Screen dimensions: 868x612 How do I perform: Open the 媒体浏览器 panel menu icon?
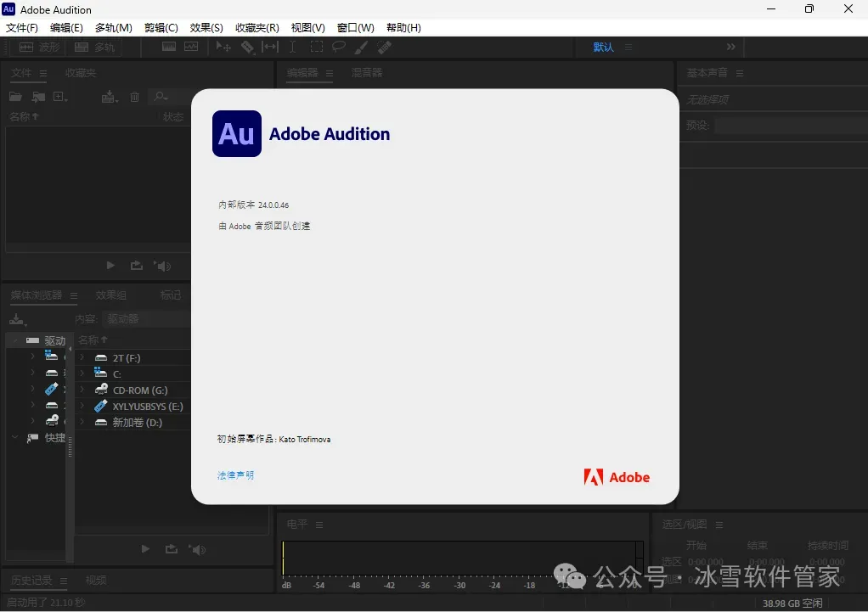click(74, 295)
